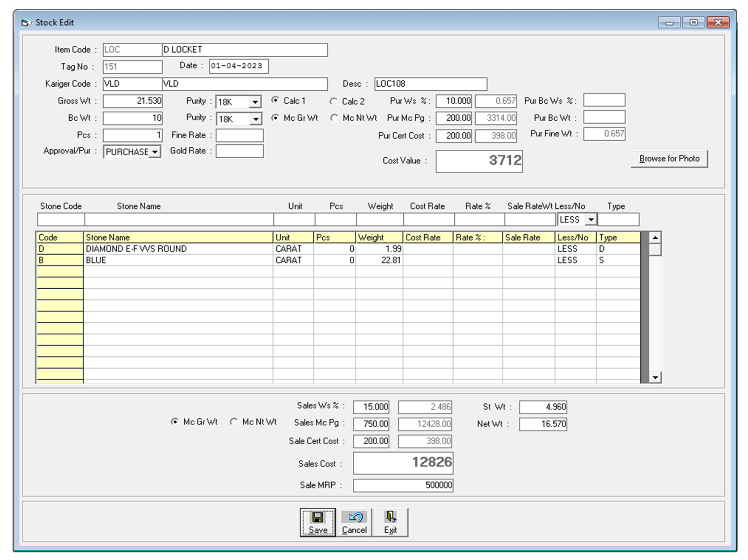
Task: Expand the Approval/Pur PURCHASE dropdown
Action: point(155,152)
